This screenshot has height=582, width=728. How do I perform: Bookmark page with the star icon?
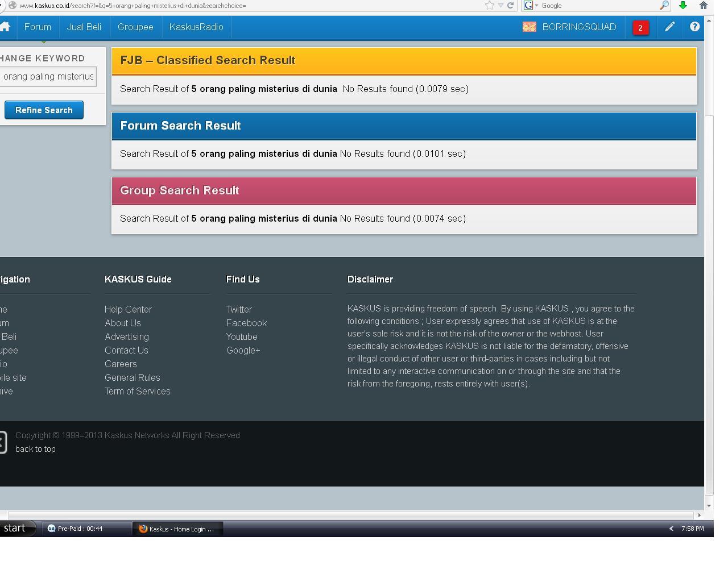point(489,5)
